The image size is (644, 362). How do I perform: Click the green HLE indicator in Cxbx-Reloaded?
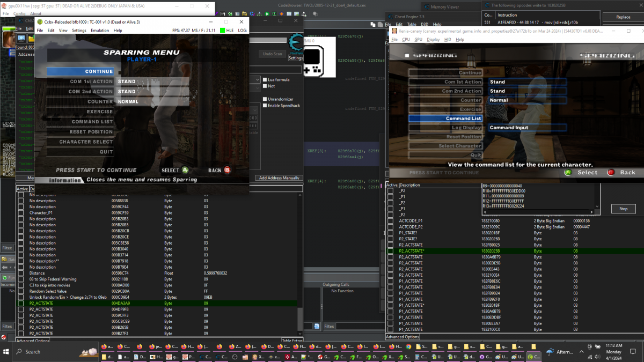[x=223, y=31]
